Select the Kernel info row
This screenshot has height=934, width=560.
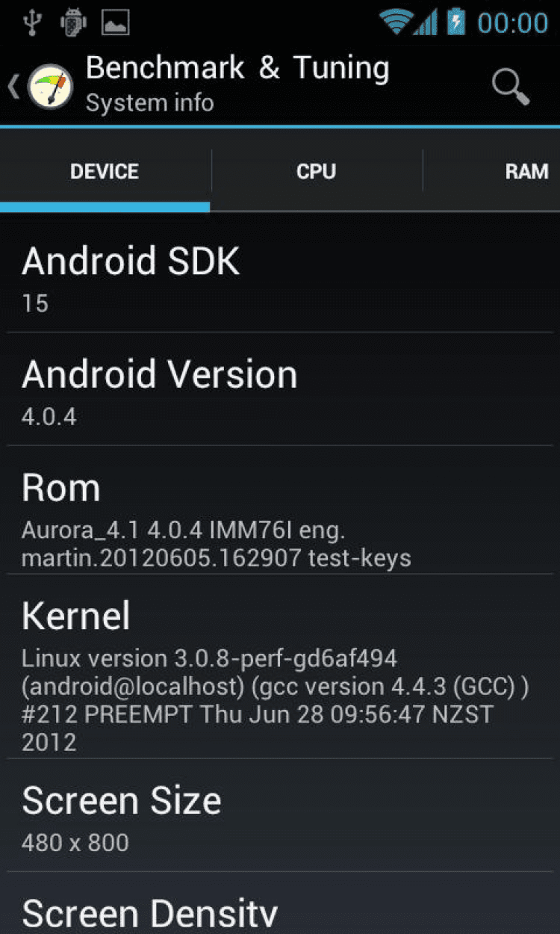(280, 667)
